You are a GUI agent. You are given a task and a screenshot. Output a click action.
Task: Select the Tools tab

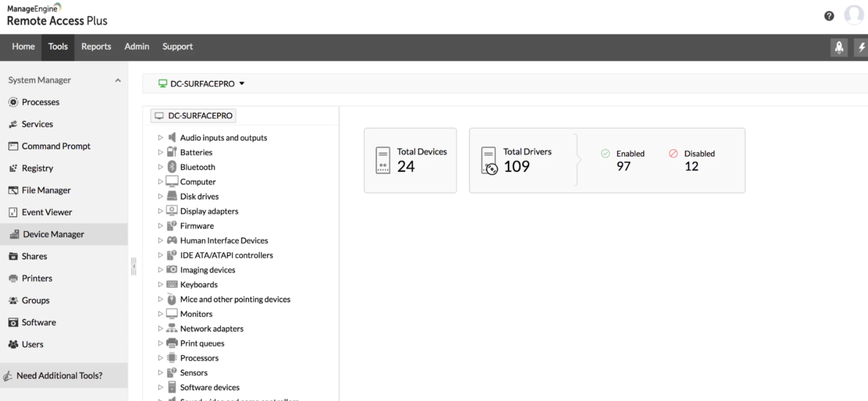(58, 47)
